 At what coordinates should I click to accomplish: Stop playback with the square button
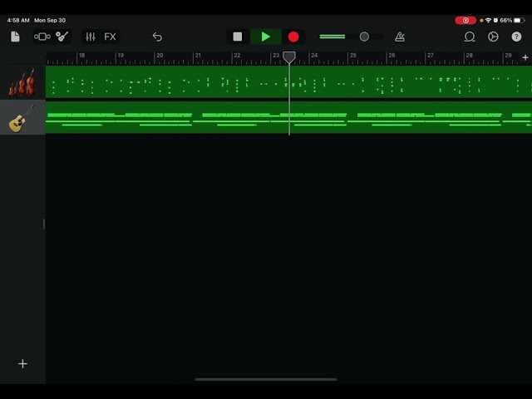[238, 37]
